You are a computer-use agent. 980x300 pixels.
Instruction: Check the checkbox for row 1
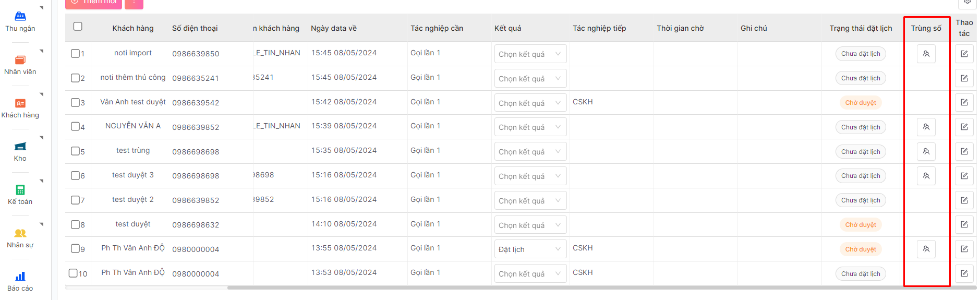75,53
